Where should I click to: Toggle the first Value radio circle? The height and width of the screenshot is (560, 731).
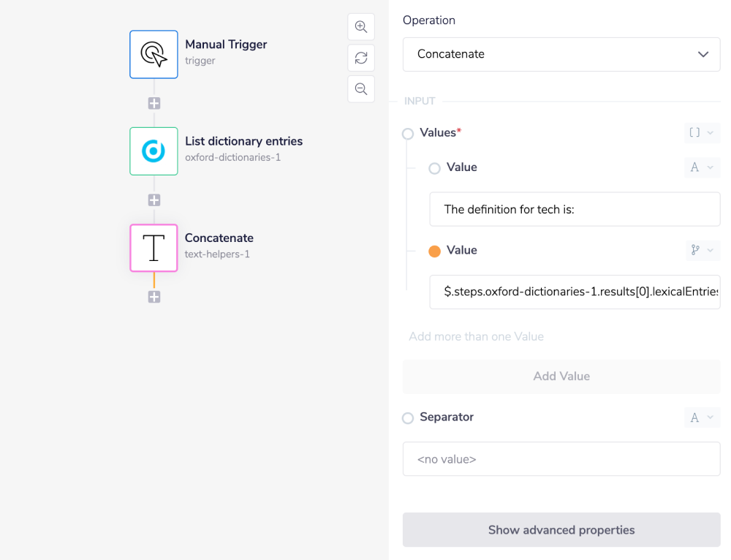tap(434, 168)
